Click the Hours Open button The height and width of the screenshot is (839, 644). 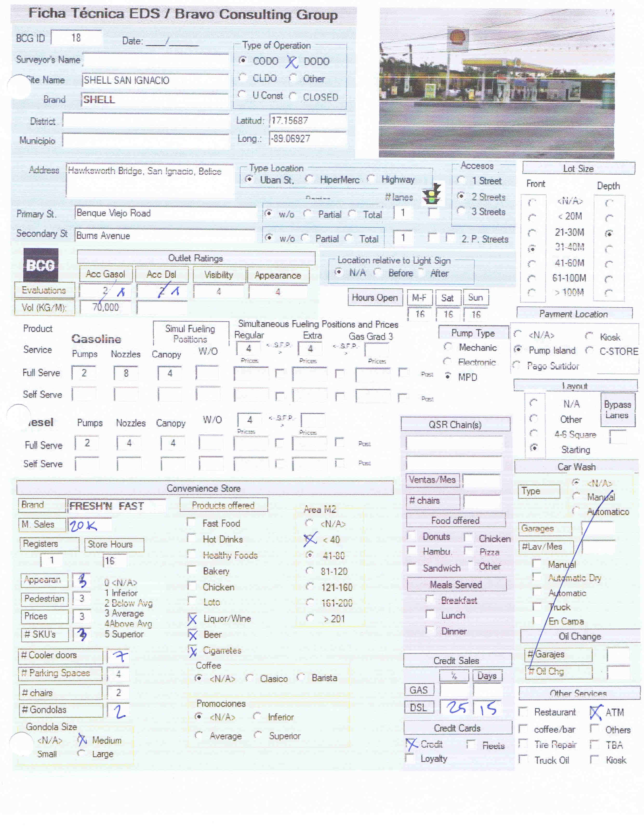click(375, 298)
